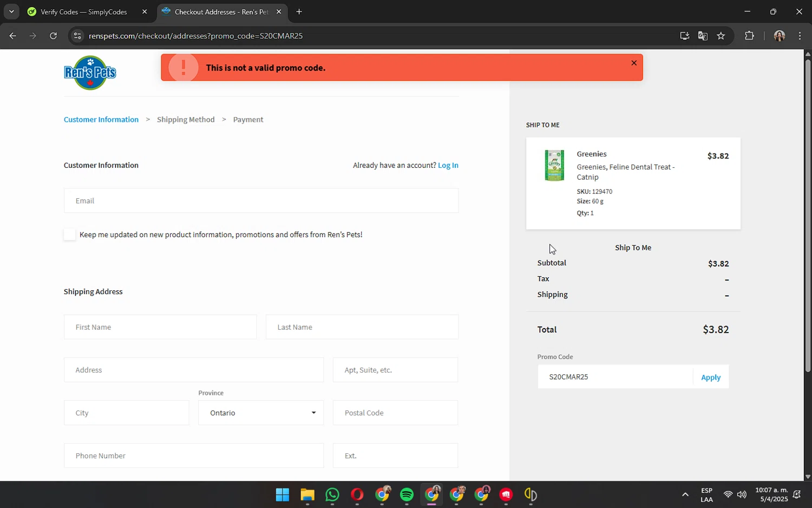Open Wi-Fi network settings in tray

point(728,494)
